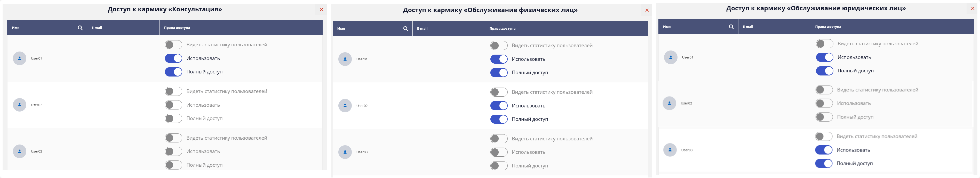Disable Полный доступ for User03 in юридических лиц
The height and width of the screenshot is (178, 980).
(x=824, y=164)
